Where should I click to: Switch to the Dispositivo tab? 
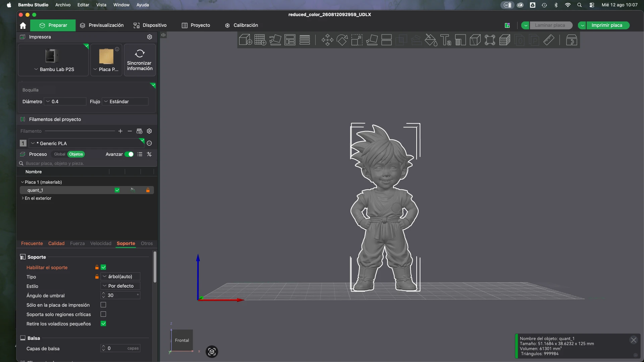(x=150, y=25)
